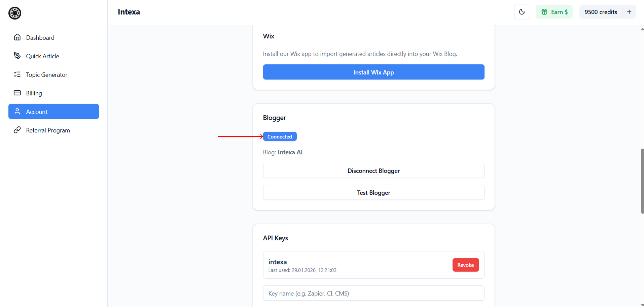Select the Account menu item

pos(53,112)
